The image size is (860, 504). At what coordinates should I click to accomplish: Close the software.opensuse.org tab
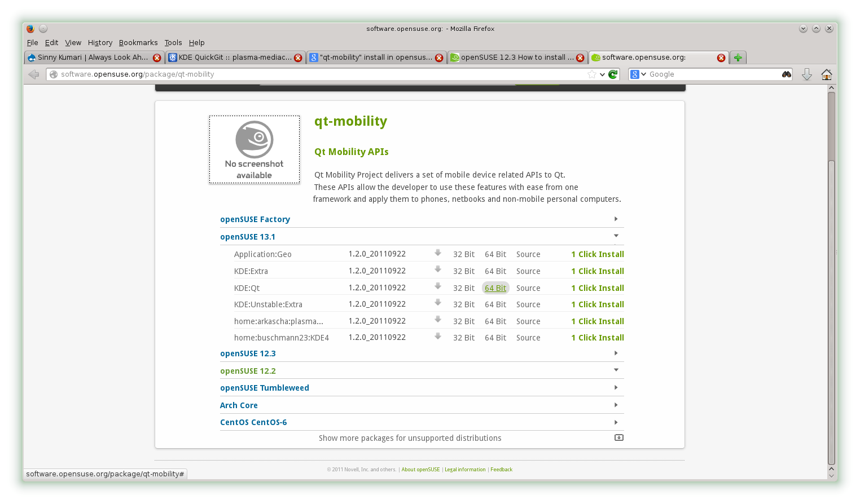pyautogui.click(x=721, y=58)
